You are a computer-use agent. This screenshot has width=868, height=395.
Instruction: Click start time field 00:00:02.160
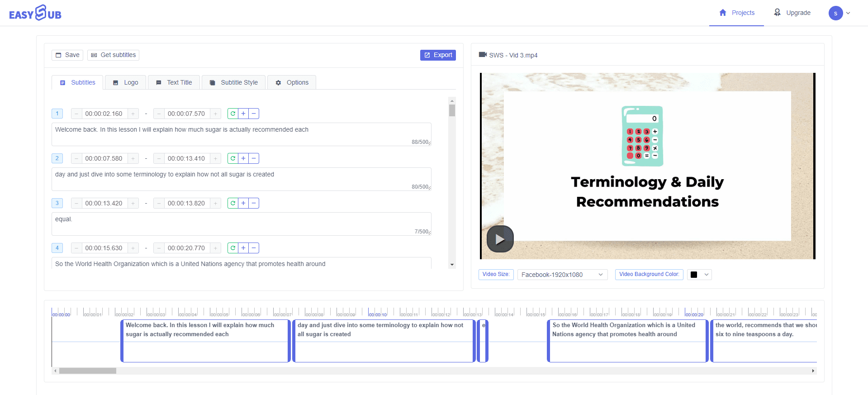tap(104, 114)
